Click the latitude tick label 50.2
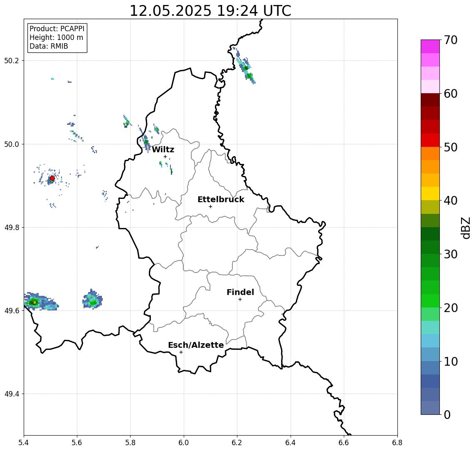The image size is (476, 451). pos(12,60)
